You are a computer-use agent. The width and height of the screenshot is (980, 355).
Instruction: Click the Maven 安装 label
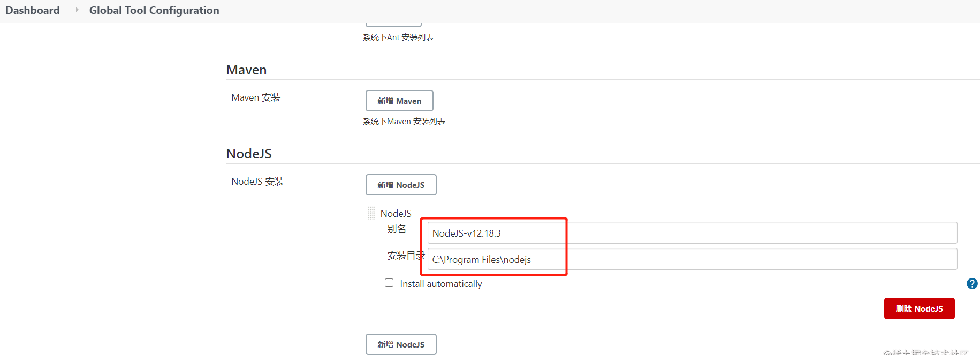coord(256,97)
